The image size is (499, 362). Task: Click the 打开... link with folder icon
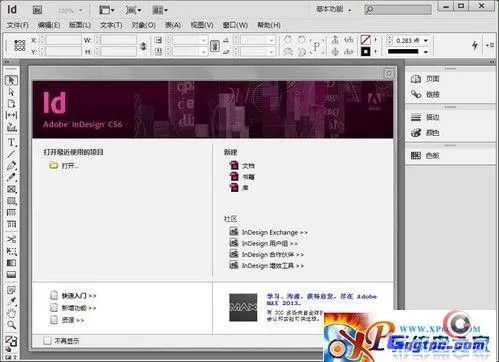(x=64, y=165)
